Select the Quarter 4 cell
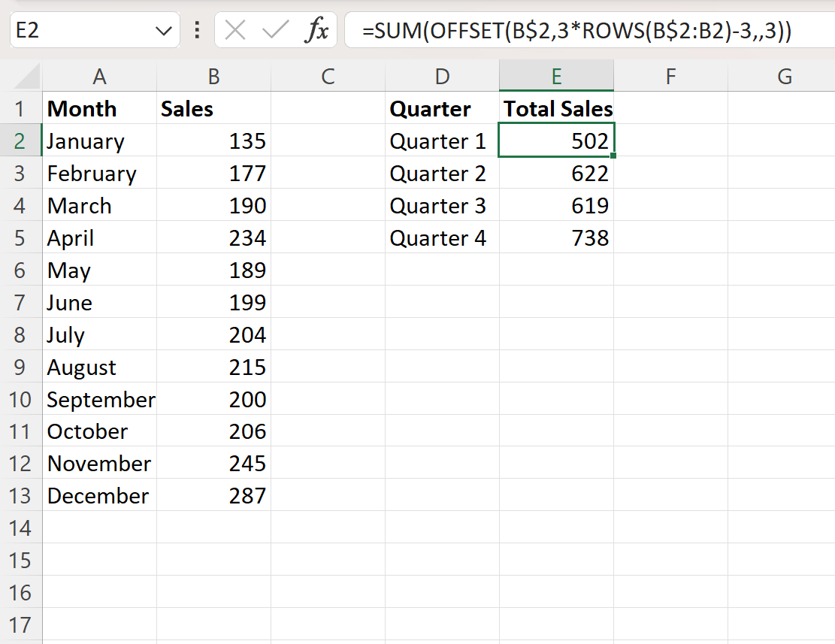 (442, 238)
